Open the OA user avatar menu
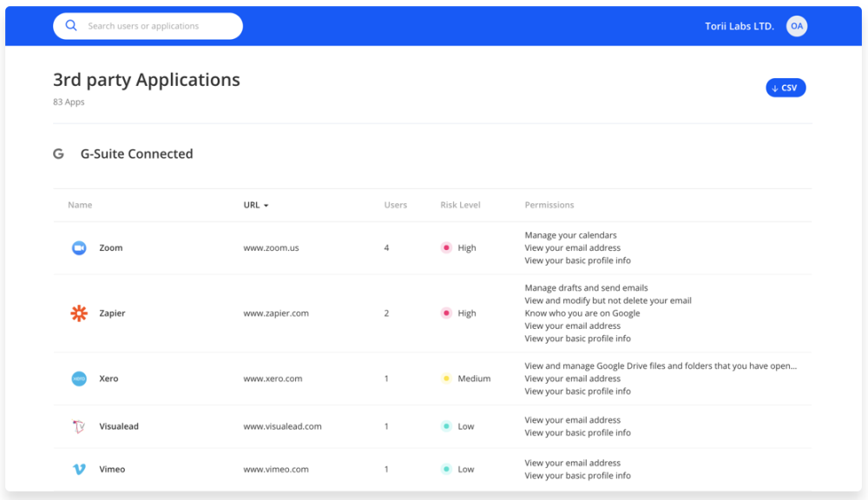 tap(796, 26)
